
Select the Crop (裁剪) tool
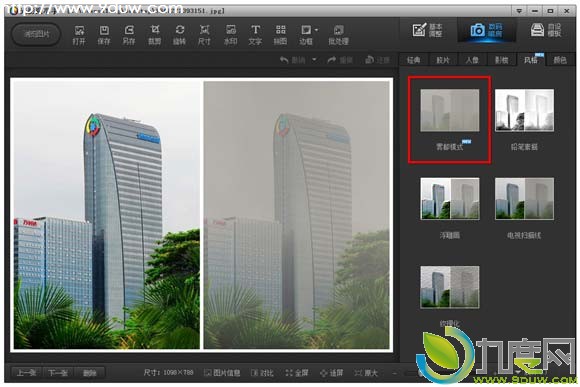(155, 35)
